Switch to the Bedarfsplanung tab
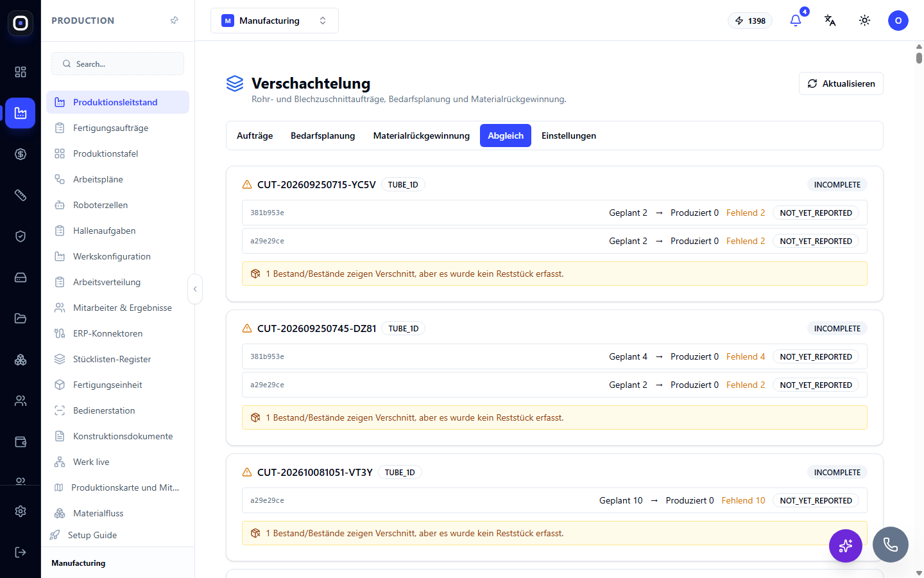Image resolution: width=924 pixels, height=578 pixels. tap(323, 136)
